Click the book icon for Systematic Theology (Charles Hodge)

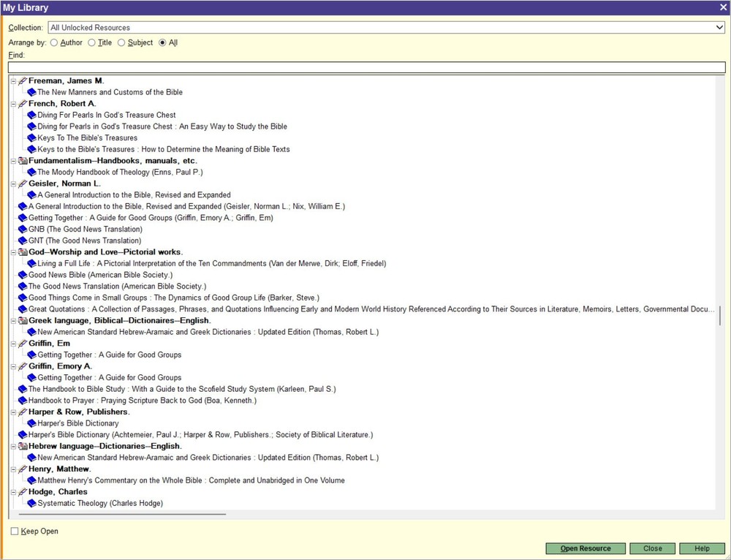31,504
